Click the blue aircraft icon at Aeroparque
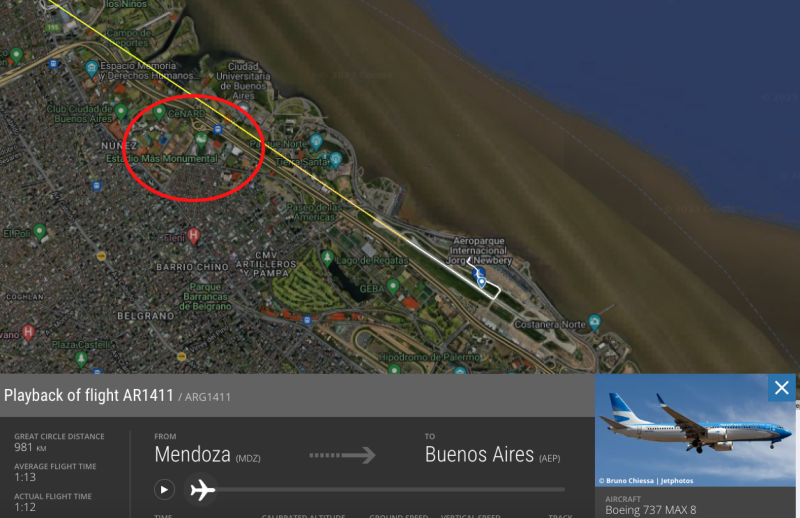Image resolution: width=800 pixels, height=518 pixels. [479, 274]
